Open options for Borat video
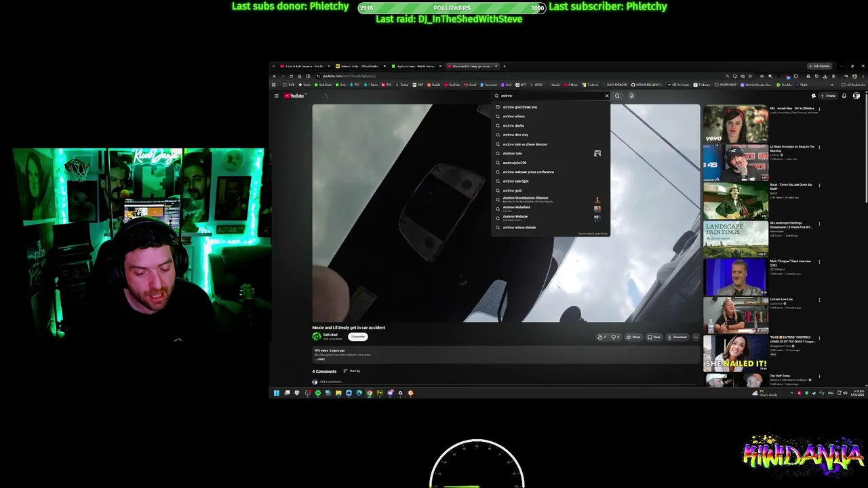The image size is (868, 488). click(x=819, y=185)
